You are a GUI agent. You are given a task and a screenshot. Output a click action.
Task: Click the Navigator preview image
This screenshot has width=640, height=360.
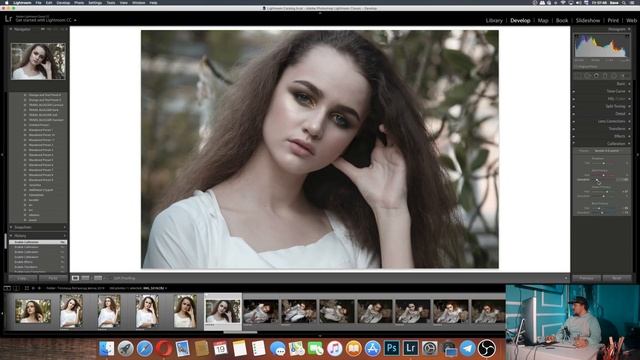(x=38, y=61)
